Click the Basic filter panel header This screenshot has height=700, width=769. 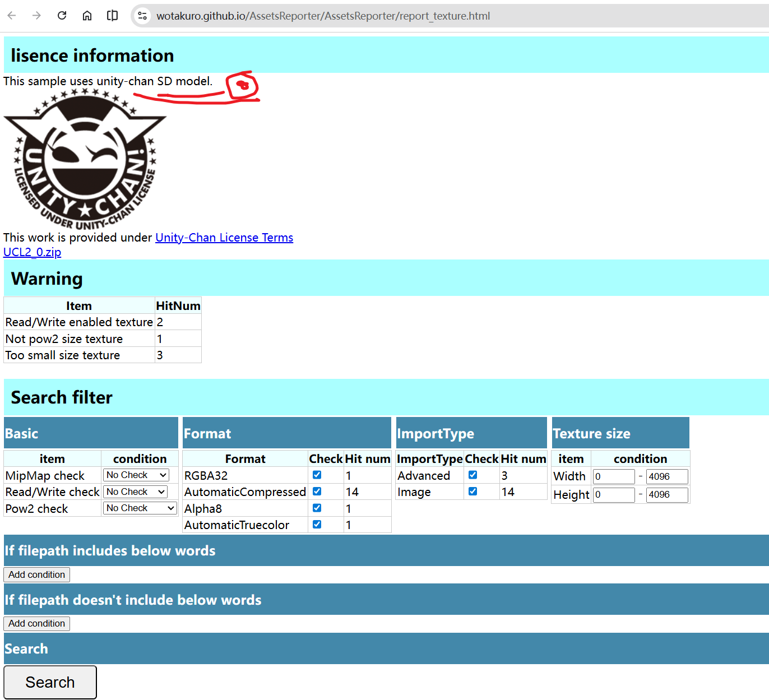click(91, 433)
